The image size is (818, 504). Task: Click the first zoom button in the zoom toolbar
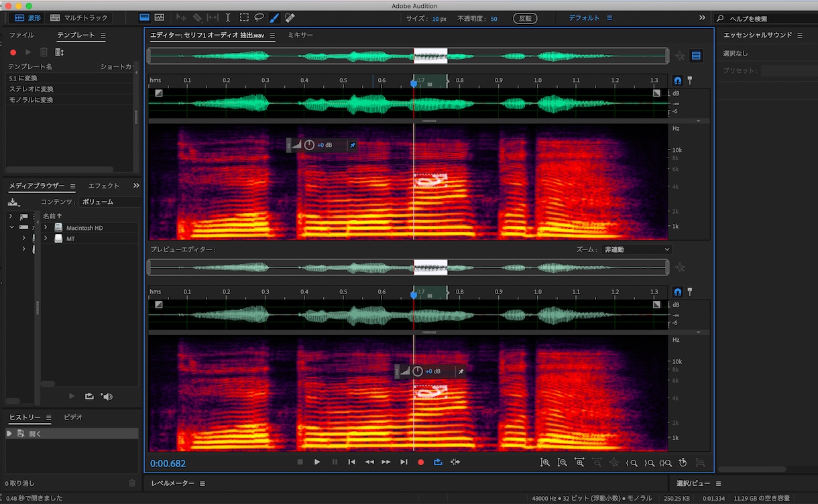(545, 462)
